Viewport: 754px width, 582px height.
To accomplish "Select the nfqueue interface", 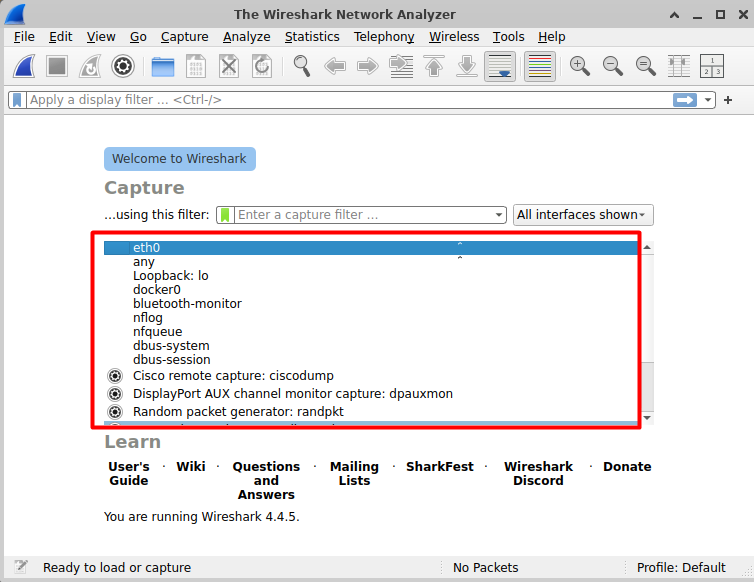I will click(371, 331).
